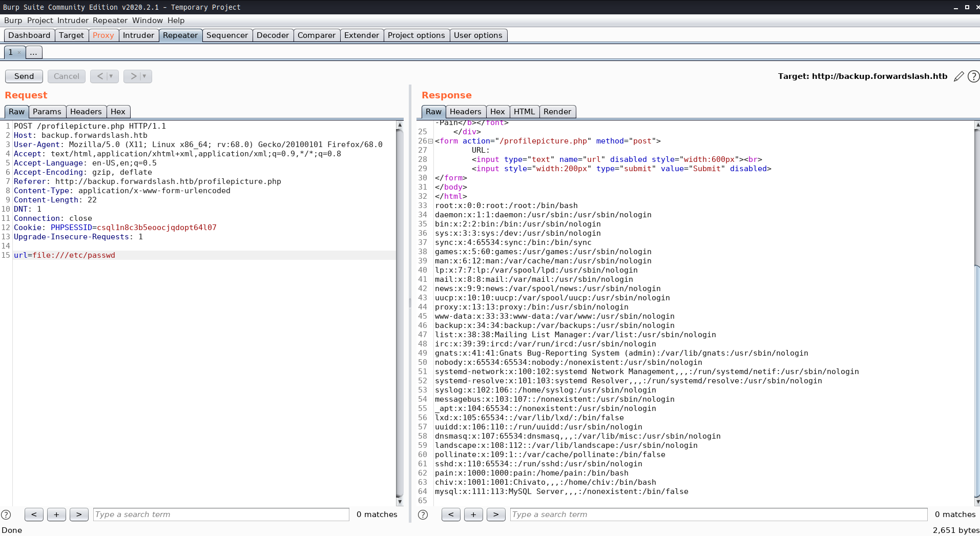Add a new repeater tab with ...
Image resolution: width=980 pixels, height=536 pixels.
coord(34,52)
